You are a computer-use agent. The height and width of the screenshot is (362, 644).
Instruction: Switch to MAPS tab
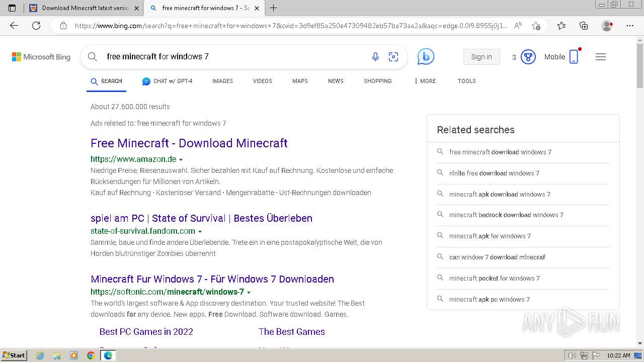300,81
